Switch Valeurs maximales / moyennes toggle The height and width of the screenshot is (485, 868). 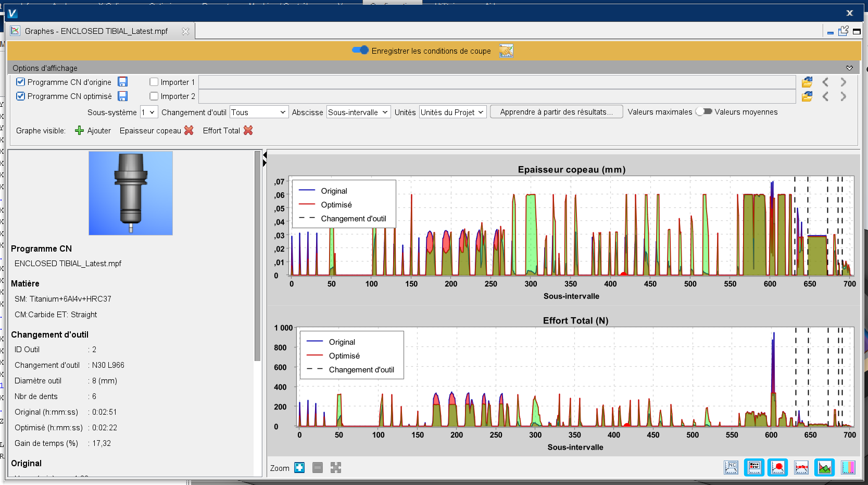(x=703, y=111)
